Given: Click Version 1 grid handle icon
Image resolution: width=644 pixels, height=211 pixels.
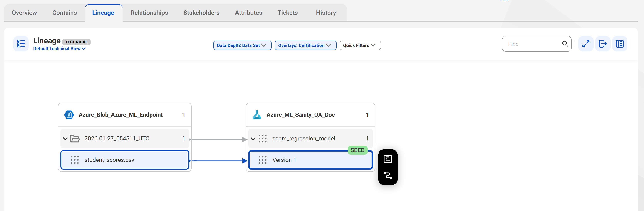Looking at the screenshot, I should [262, 160].
